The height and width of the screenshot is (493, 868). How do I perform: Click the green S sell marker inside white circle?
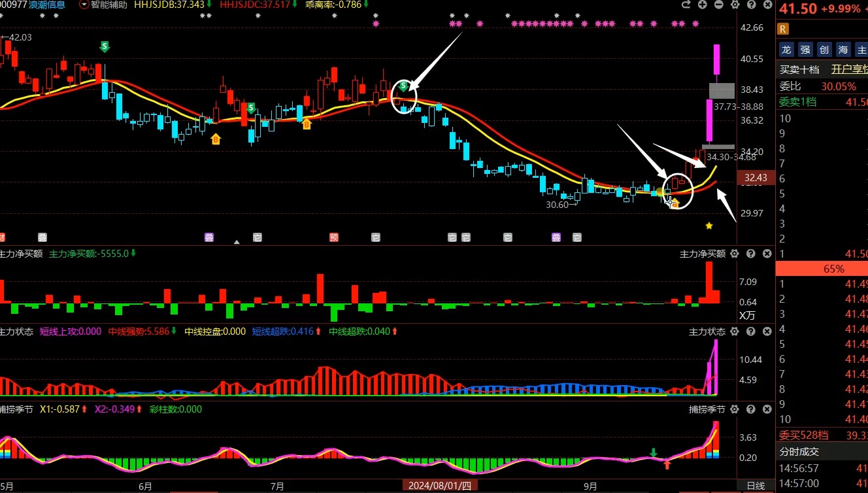(x=404, y=86)
